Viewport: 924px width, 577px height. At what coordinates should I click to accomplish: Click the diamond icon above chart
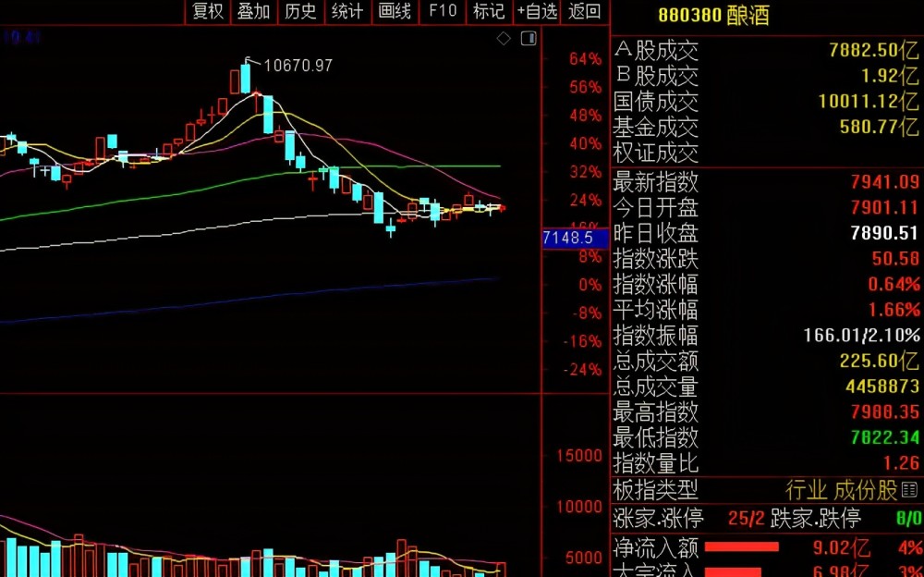coord(504,39)
